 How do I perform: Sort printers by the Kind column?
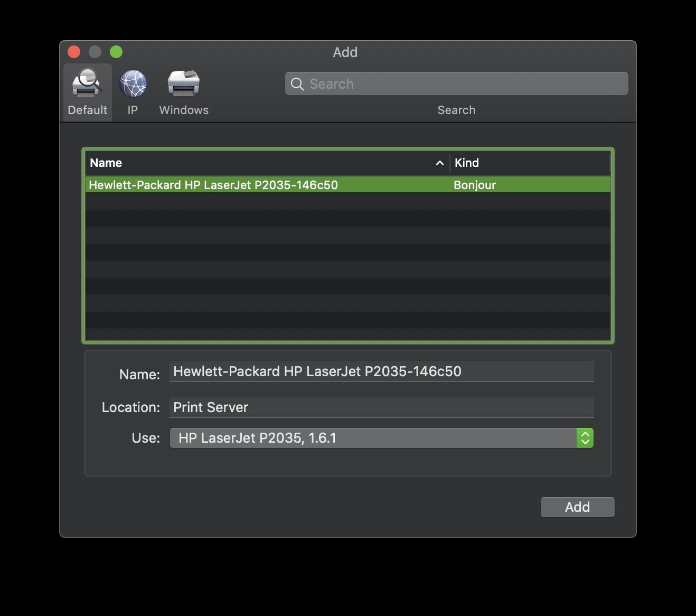pyautogui.click(x=530, y=163)
